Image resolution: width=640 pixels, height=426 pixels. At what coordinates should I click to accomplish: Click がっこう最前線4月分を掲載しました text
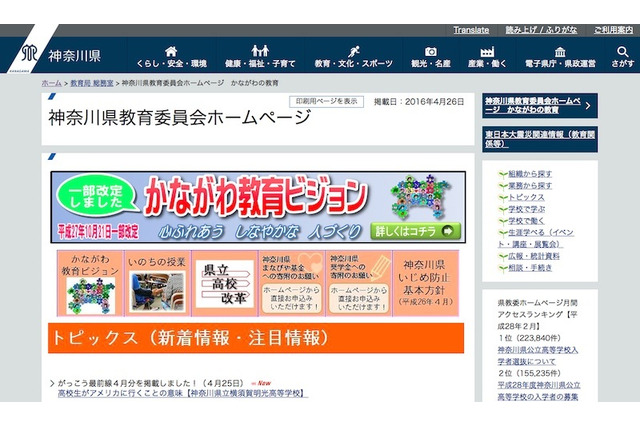click(x=127, y=383)
